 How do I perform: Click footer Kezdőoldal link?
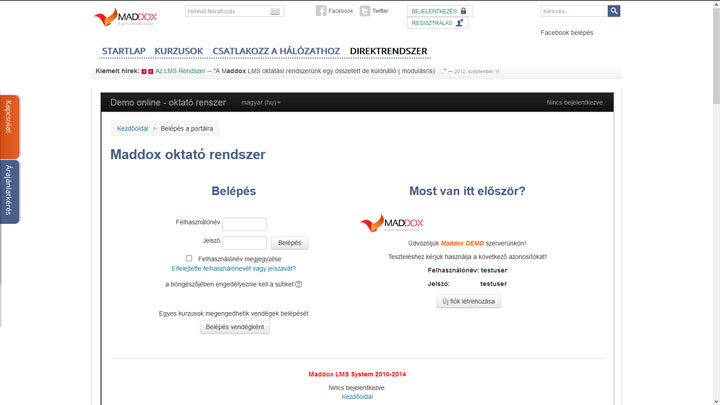(x=357, y=397)
